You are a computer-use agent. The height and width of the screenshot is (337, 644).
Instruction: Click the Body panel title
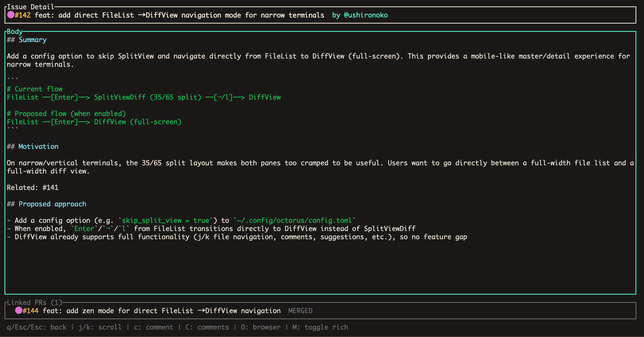pyautogui.click(x=15, y=32)
